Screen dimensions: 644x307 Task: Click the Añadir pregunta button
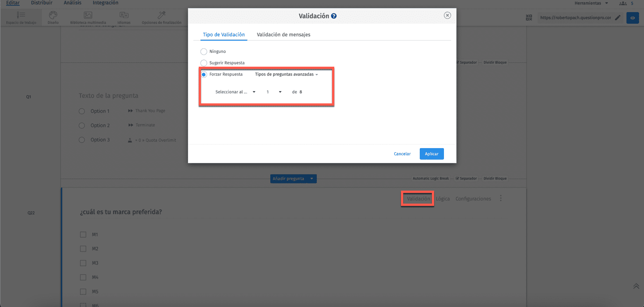coord(289,179)
